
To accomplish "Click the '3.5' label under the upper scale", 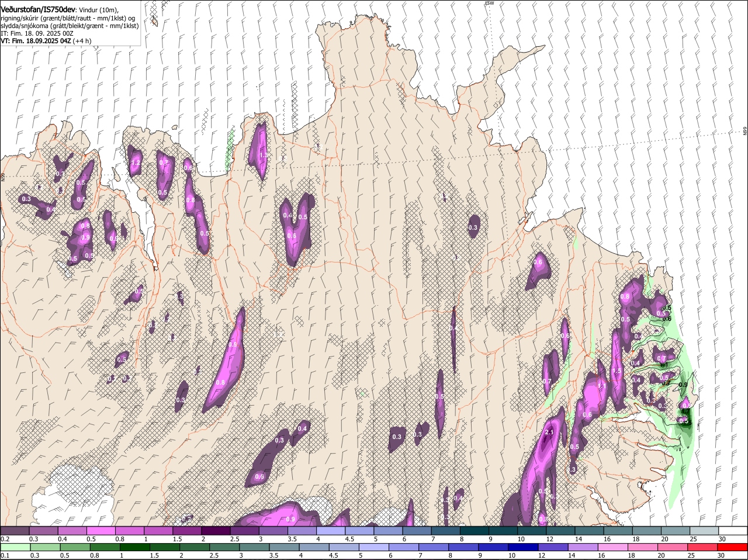I will click(292, 539).
